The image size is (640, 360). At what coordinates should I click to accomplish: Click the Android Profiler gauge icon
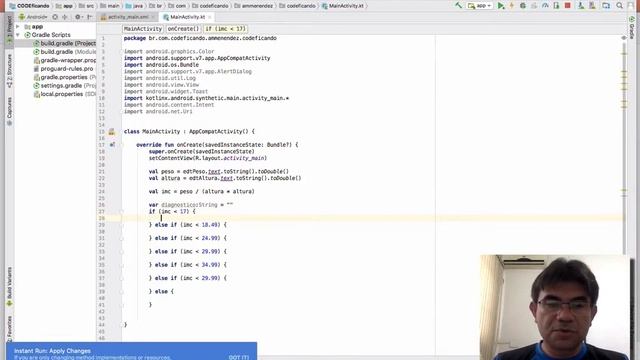click(545, 6)
